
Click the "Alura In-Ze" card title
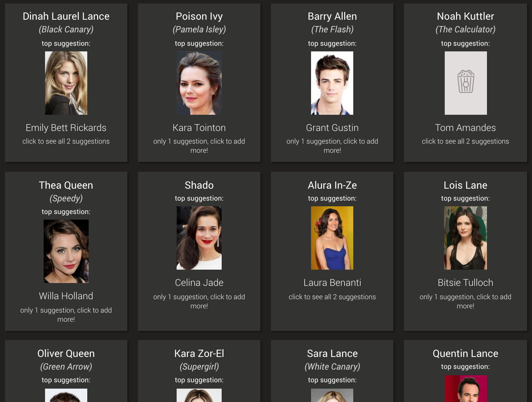pyautogui.click(x=332, y=185)
